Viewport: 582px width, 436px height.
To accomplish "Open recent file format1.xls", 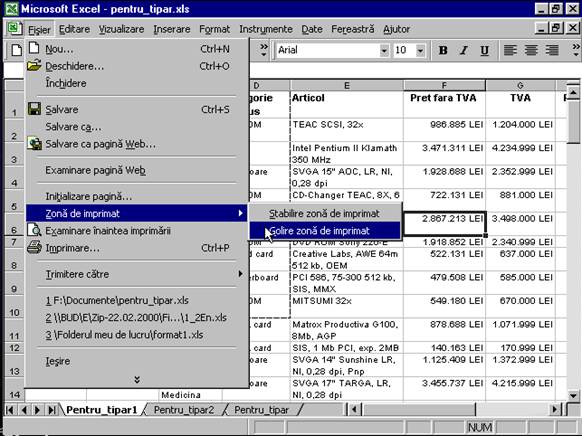I will pos(137,335).
